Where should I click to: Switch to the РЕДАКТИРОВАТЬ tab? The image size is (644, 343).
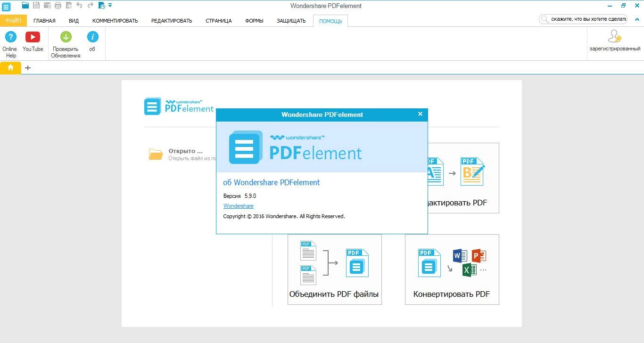172,21
